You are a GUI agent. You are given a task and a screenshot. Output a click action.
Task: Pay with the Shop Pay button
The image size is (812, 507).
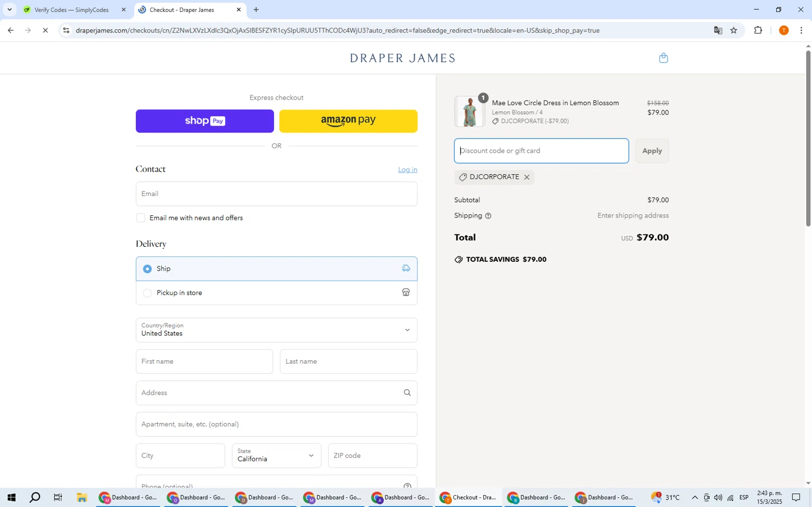pos(205,121)
